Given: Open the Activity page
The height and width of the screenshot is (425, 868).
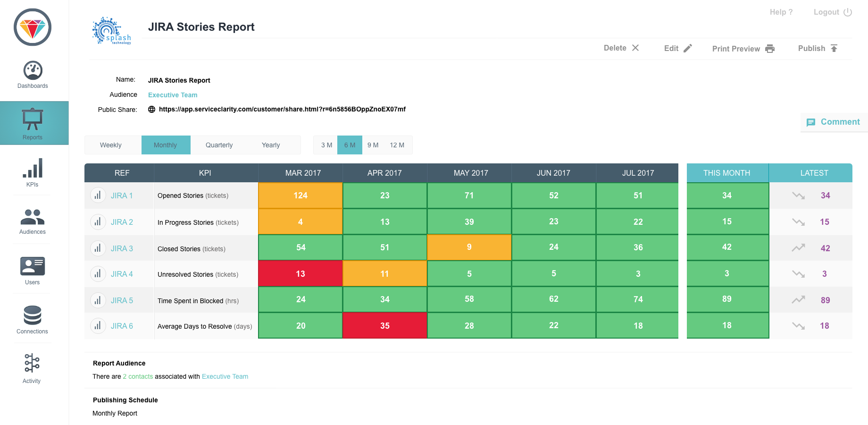Looking at the screenshot, I should [x=32, y=368].
